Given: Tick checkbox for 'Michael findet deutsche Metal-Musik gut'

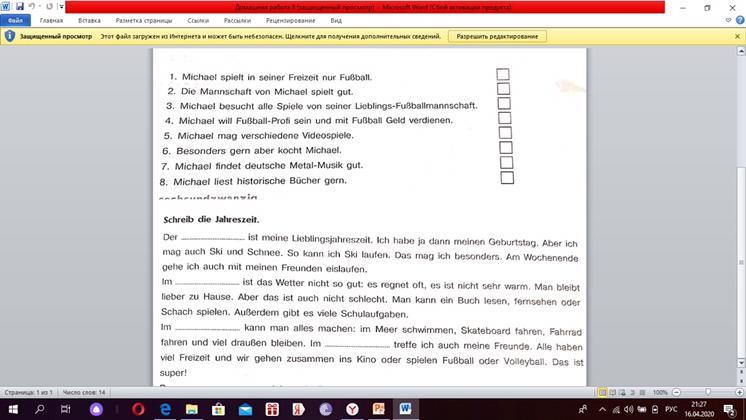Looking at the screenshot, I should coord(506,162).
